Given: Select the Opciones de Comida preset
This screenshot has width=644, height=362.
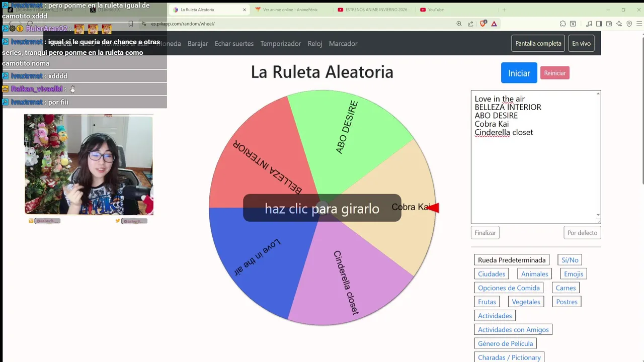Looking at the screenshot, I should [x=509, y=288].
